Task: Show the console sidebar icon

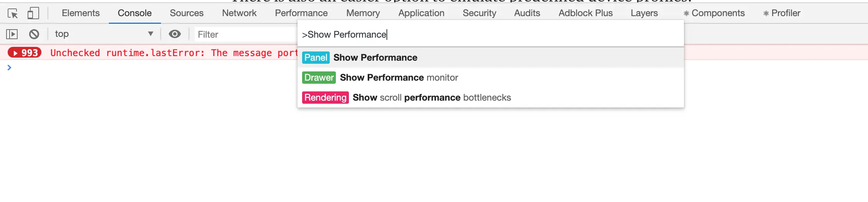Action: [12, 34]
